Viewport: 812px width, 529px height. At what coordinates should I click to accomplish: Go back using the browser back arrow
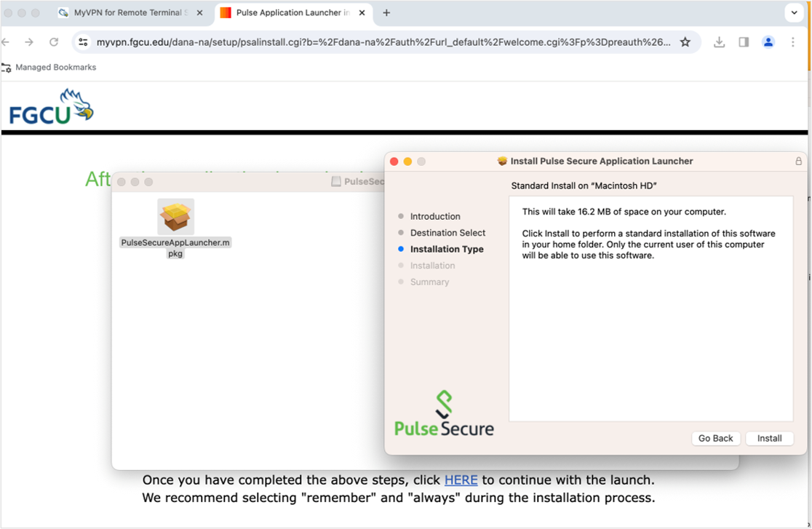coord(6,41)
